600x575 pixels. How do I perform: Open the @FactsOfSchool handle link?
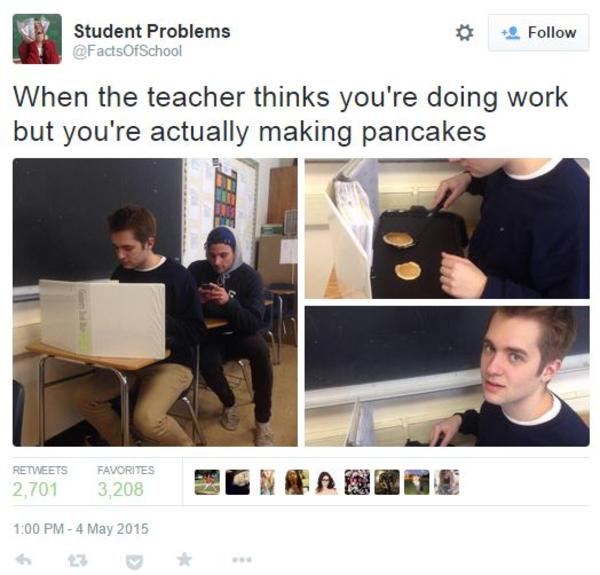click(127, 51)
